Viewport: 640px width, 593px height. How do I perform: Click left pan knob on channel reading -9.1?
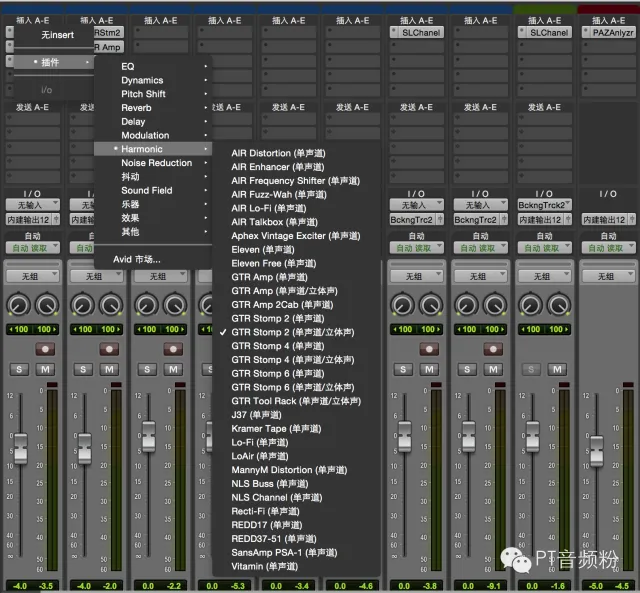point(467,305)
